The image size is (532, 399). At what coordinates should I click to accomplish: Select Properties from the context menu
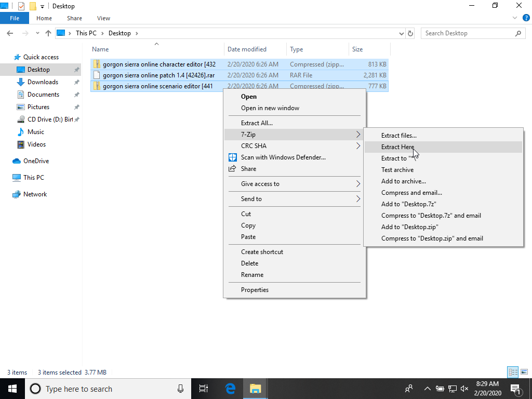pos(255,290)
